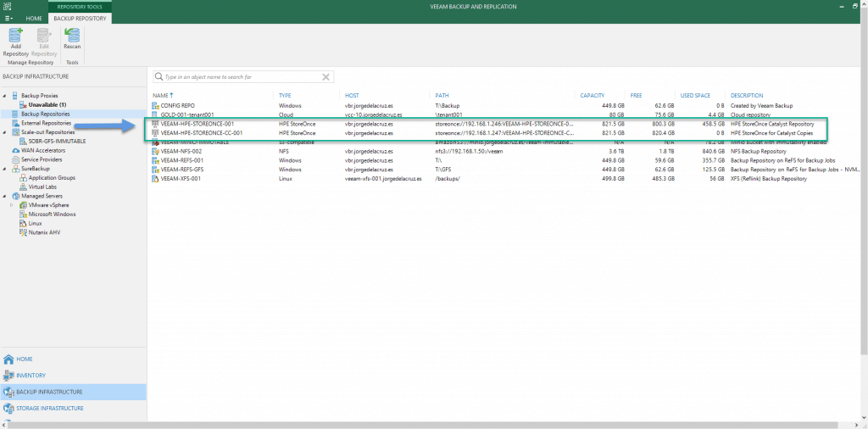
Task: Sort the list by the Type column header
Action: pos(285,96)
